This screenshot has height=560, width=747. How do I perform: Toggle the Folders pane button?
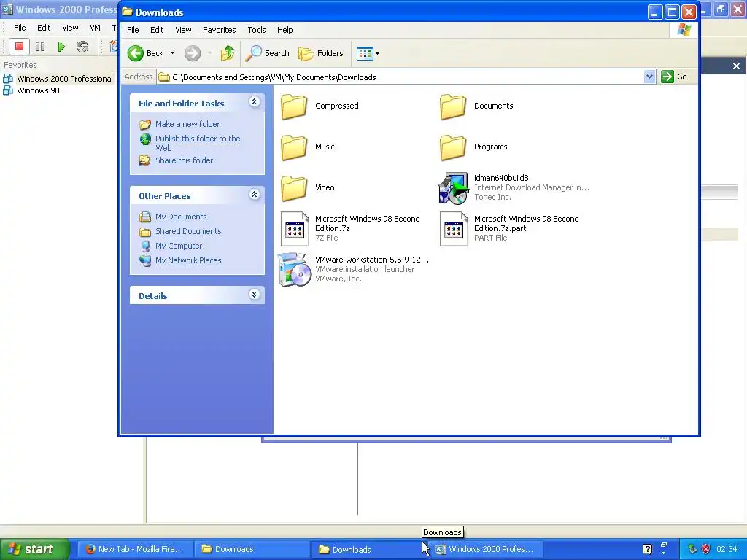[x=321, y=53]
